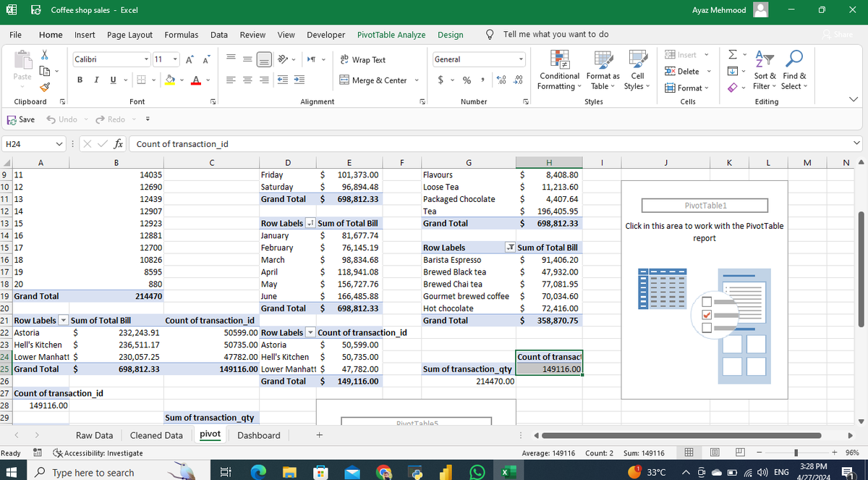Open Row Labels filter in cell A21
This screenshot has width=868, height=480.
[x=62, y=321]
